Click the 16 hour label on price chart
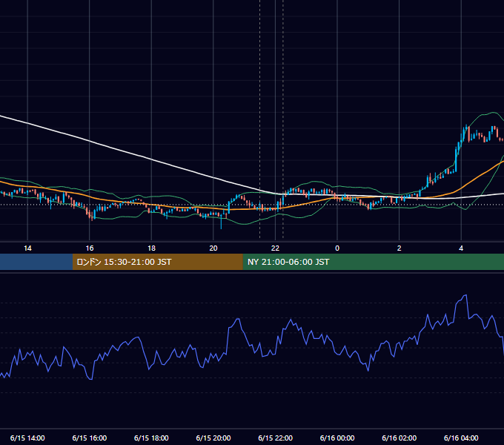This screenshot has height=445, width=504. coord(90,248)
